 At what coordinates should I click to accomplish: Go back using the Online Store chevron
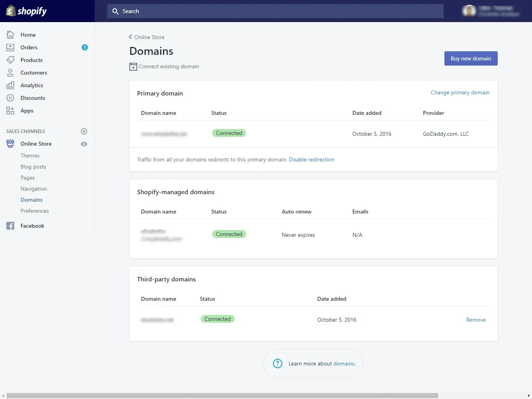pyautogui.click(x=131, y=37)
